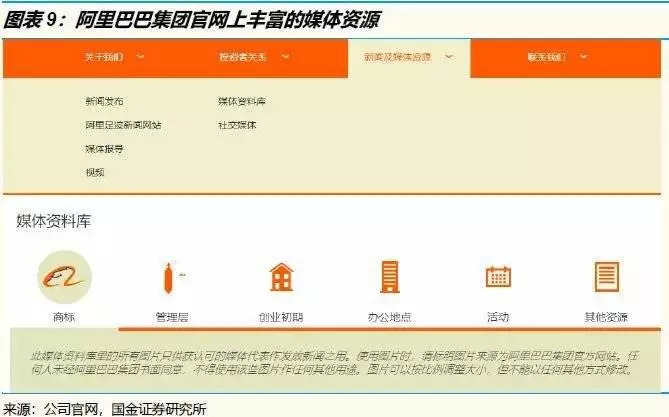The width and height of the screenshot is (669, 417).
Task: Select the 管理层 tab label
Action: click(172, 317)
